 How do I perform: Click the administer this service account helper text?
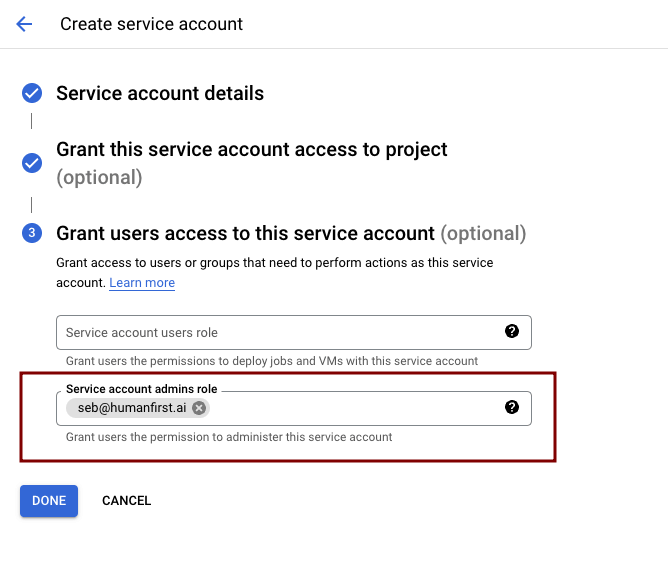[x=229, y=437]
